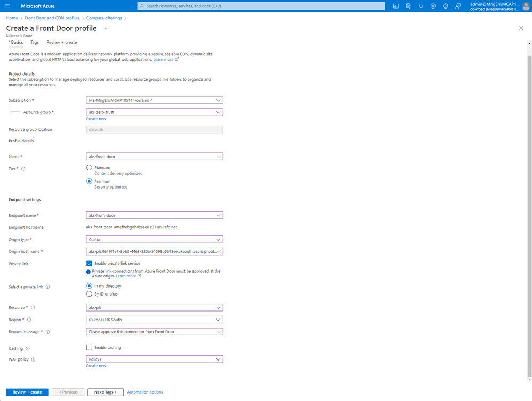This screenshot has height=401, width=532.
Task: Choose By ID or alias option
Action: [89, 294]
